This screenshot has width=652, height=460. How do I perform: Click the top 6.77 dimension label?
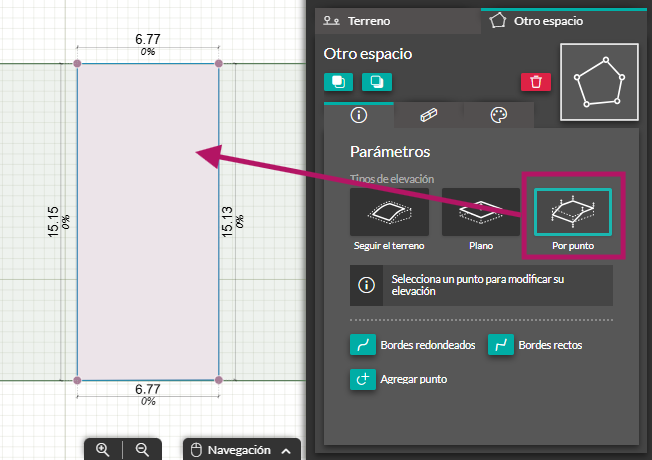coord(148,40)
